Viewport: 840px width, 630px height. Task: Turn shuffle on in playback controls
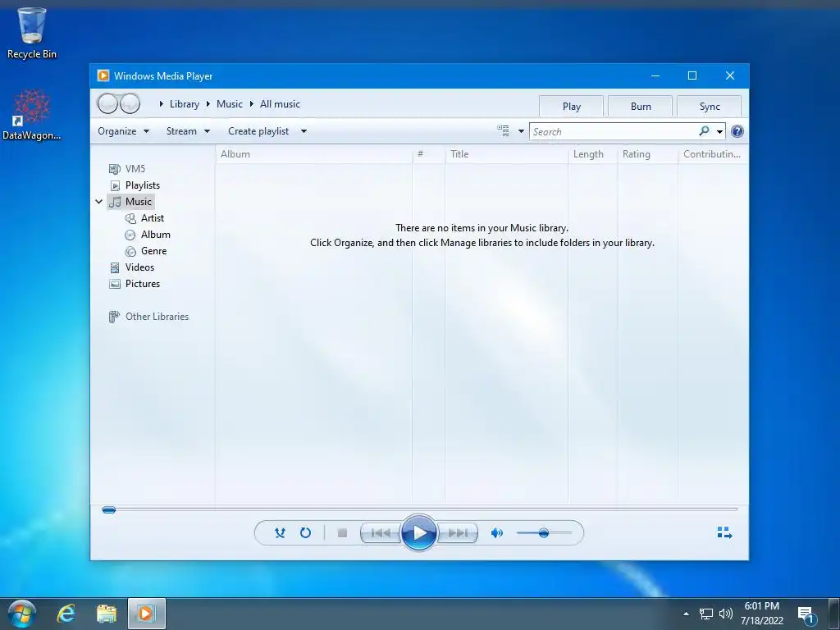[x=280, y=532]
